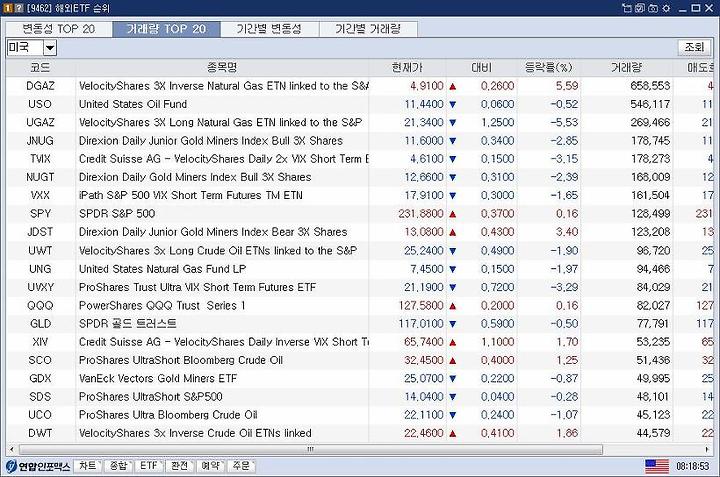Click the US flag icon in the status bar

point(657,466)
